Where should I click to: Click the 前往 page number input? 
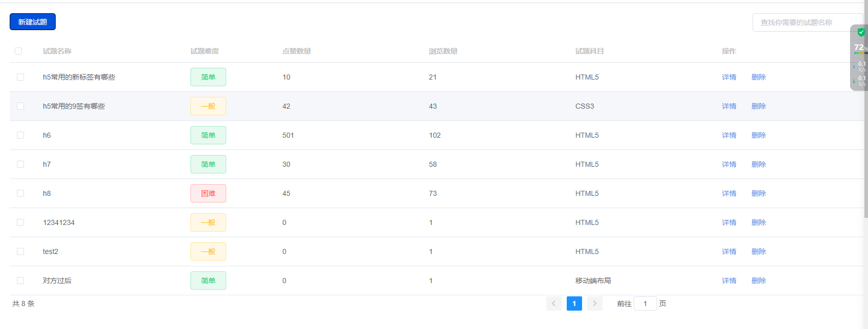click(x=645, y=303)
